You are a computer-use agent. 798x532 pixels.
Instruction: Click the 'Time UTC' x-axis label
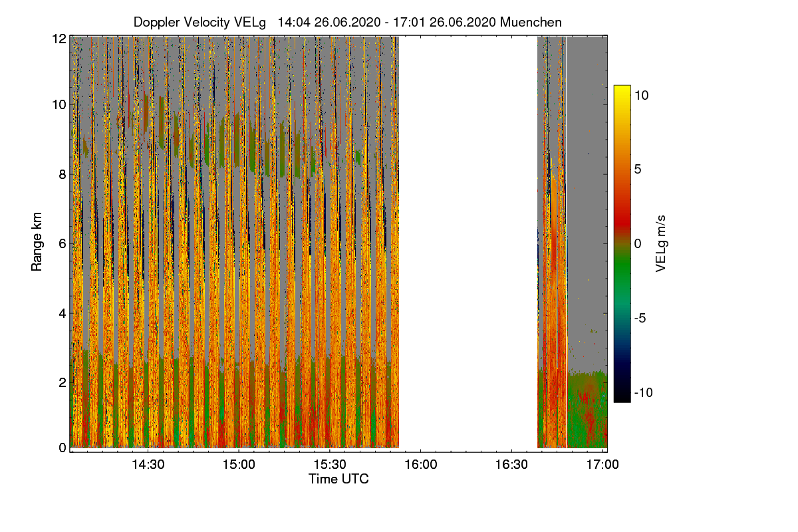point(338,479)
